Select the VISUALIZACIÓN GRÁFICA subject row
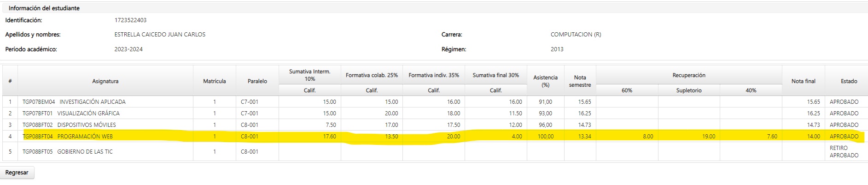 (x=433, y=113)
